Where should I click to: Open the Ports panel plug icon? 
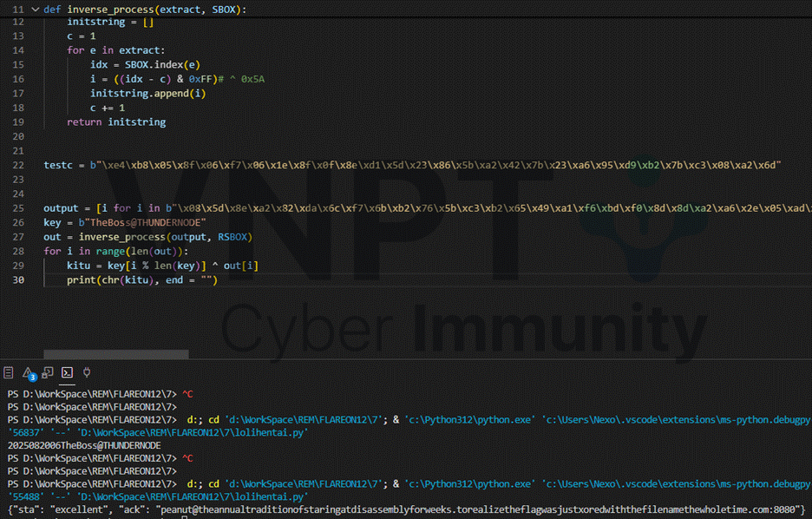click(87, 372)
